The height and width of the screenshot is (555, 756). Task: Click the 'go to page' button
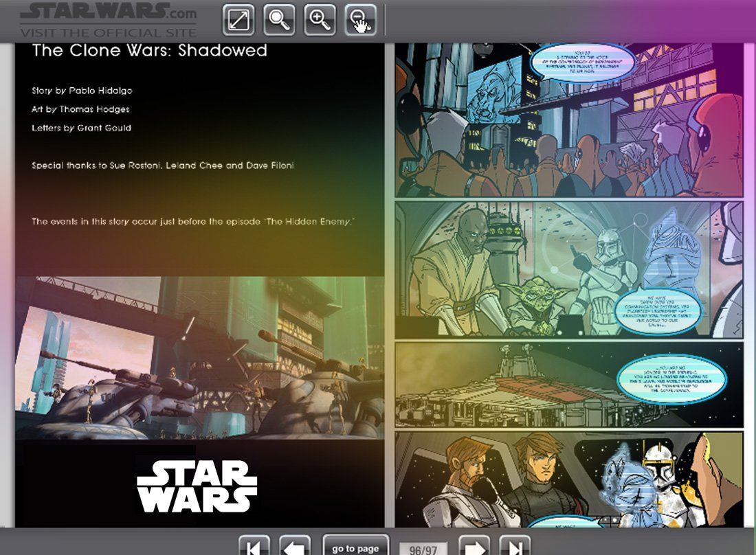point(355,545)
